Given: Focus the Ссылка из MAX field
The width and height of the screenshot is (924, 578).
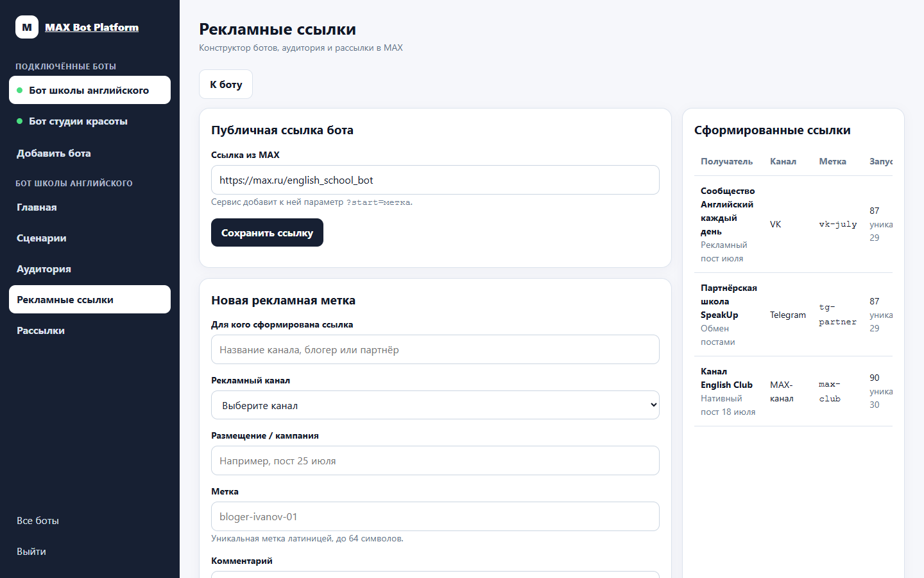Looking at the screenshot, I should pos(435,180).
